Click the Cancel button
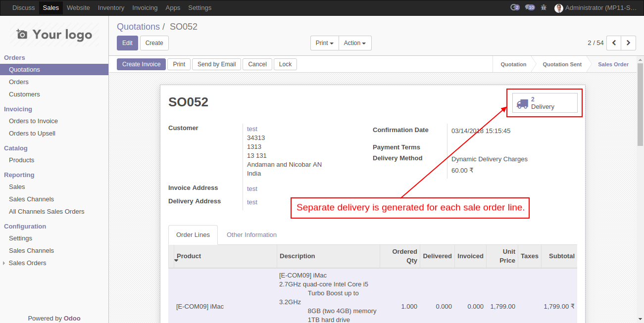 point(257,64)
